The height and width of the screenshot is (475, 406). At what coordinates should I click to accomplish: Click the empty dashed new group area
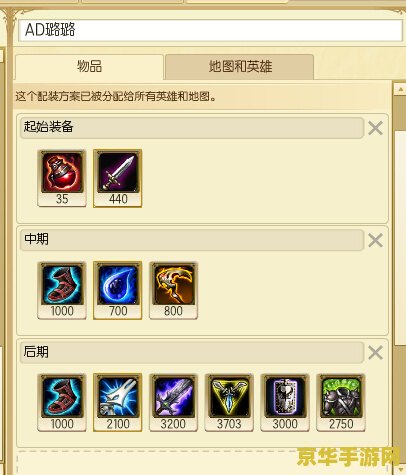[x=203, y=463]
